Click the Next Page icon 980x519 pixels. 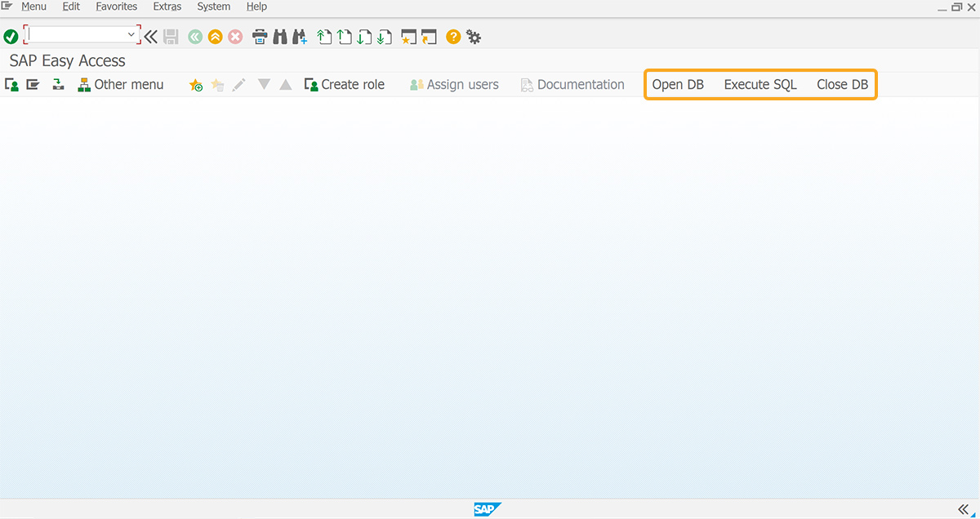[364, 37]
